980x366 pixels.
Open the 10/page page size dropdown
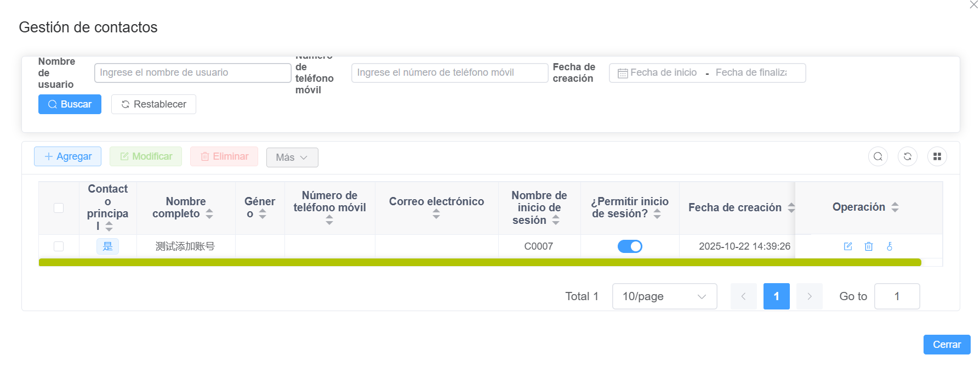pos(664,296)
